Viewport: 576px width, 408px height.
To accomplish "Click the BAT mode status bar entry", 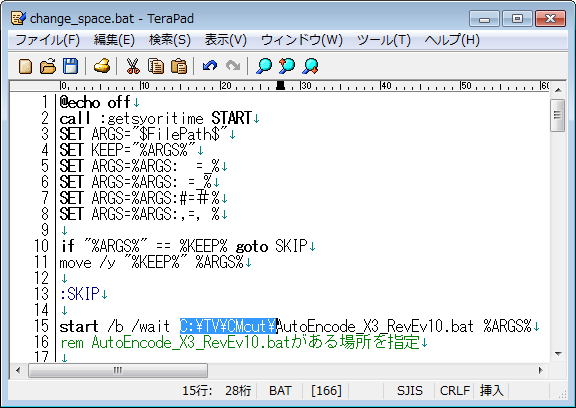I will [x=280, y=390].
